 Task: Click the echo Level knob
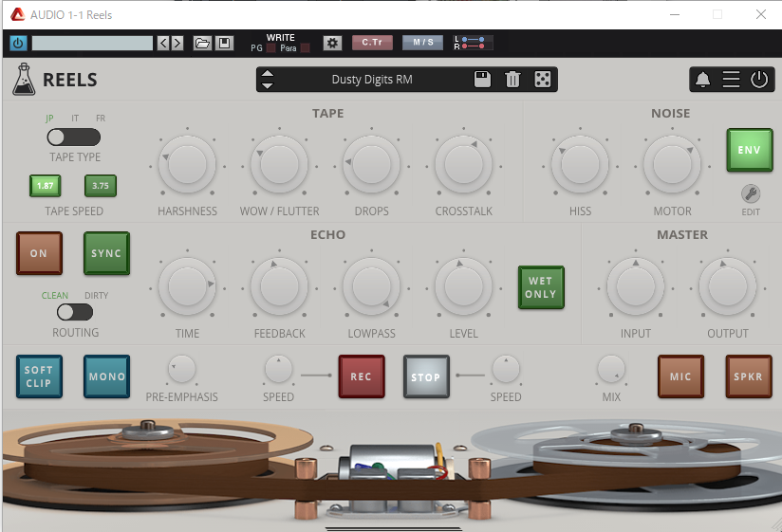click(x=464, y=286)
